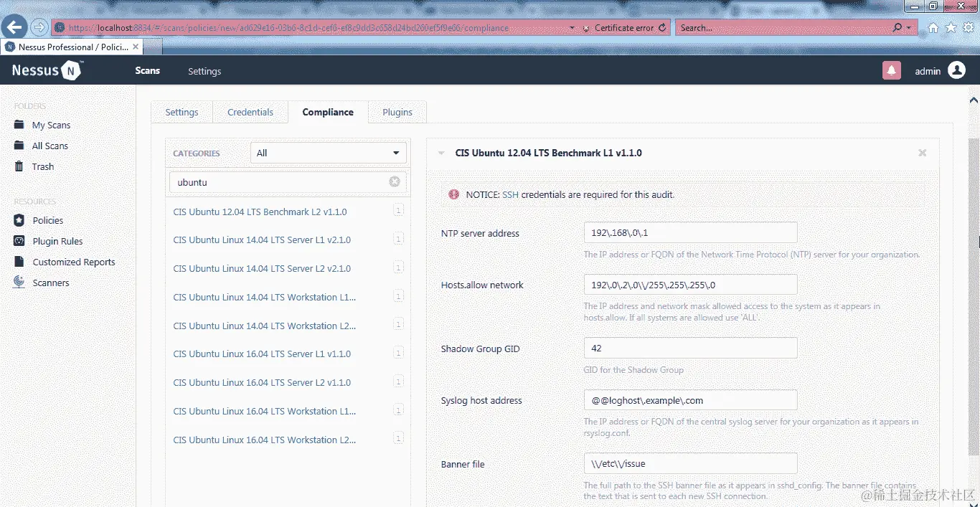Open browser tools gear icon
980x507 pixels.
pos(969,27)
